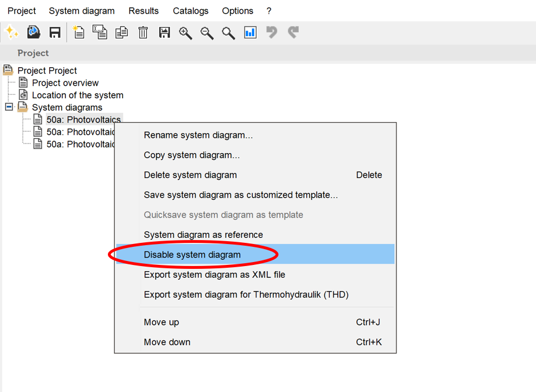Open the blue bar chart results icon
Image resolution: width=536 pixels, height=392 pixels.
(x=250, y=32)
